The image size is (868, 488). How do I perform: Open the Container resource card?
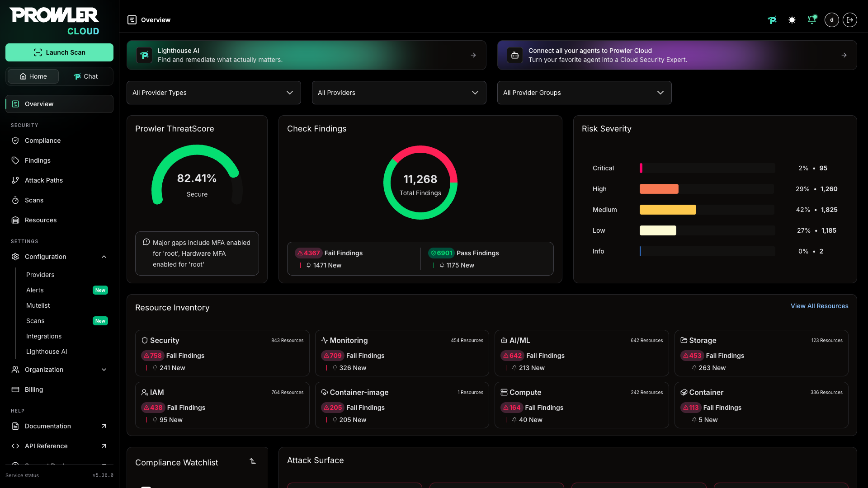point(761,405)
